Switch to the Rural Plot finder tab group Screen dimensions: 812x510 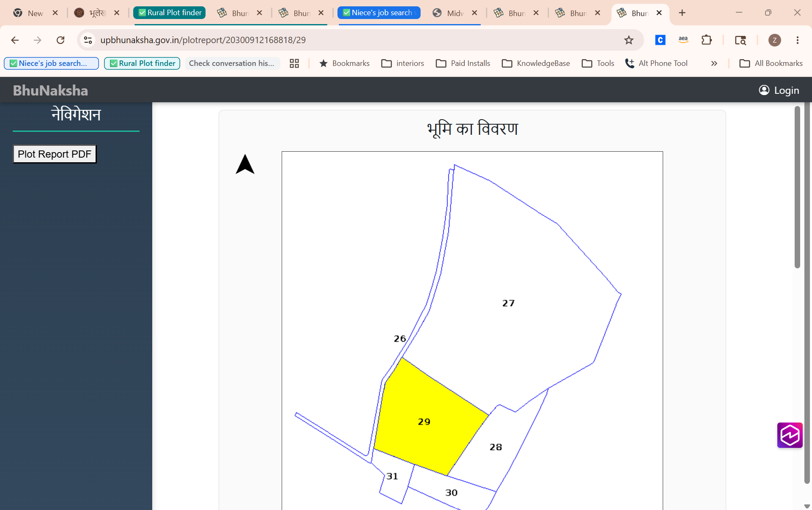coord(170,13)
